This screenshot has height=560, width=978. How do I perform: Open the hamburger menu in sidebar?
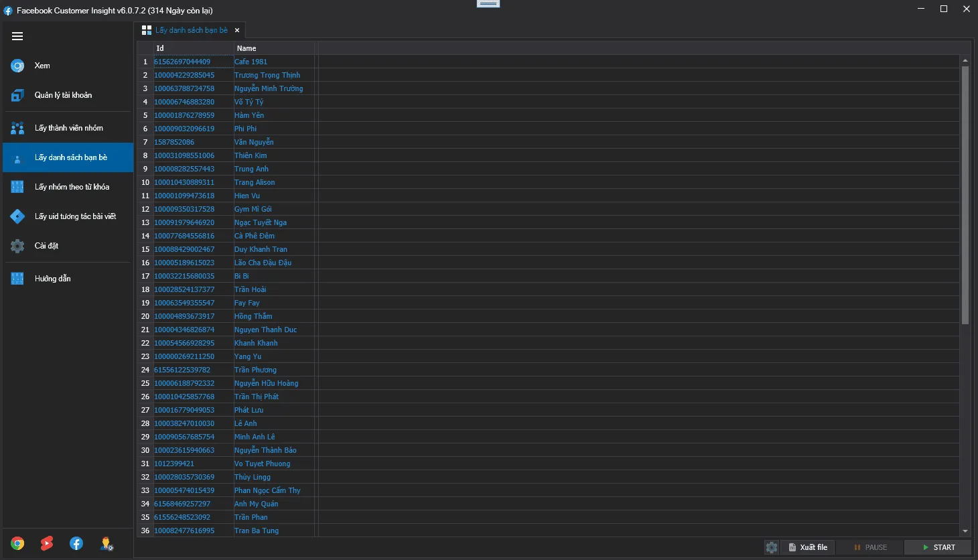[17, 36]
